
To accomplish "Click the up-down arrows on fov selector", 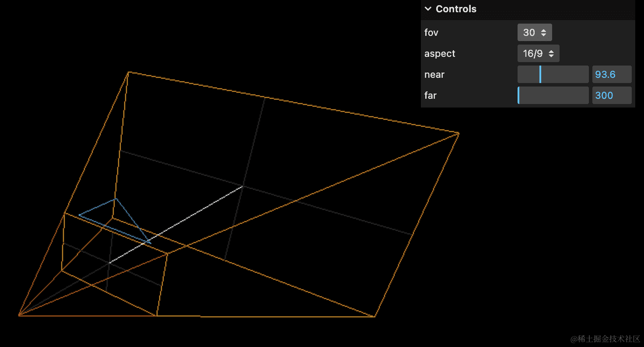I will [x=543, y=32].
